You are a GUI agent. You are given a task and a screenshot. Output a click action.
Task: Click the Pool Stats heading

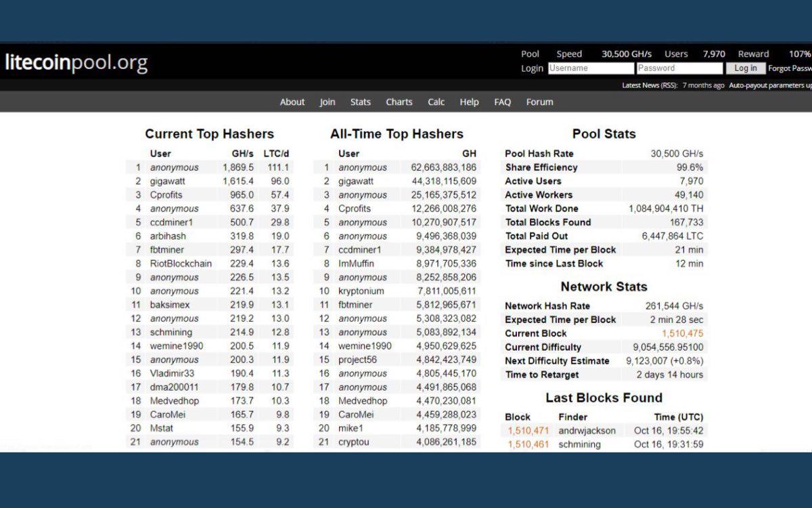[x=604, y=134]
